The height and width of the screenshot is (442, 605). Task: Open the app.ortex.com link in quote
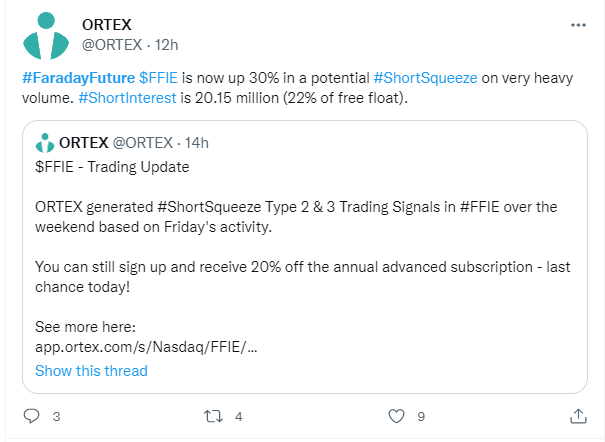(x=146, y=347)
